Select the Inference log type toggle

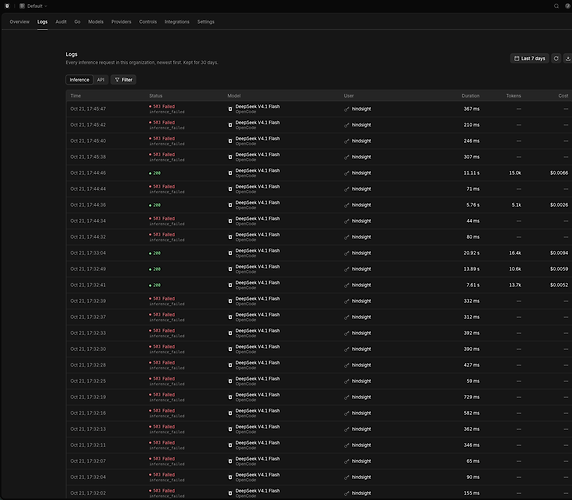[79, 80]
